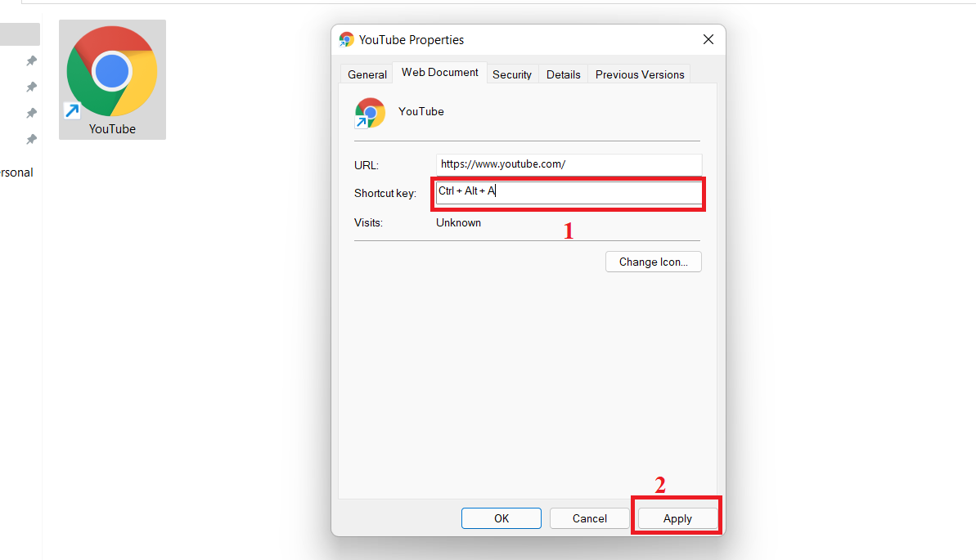Select the YouTube shortcut icon in the folder
Image resolution: width=976 pixels, height=560 pixels.
112,80
